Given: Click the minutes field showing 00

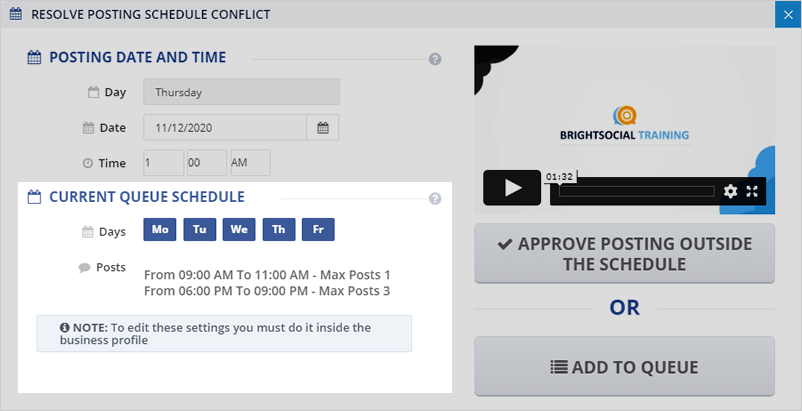Looking at the screenshot, I should (206, 163).
